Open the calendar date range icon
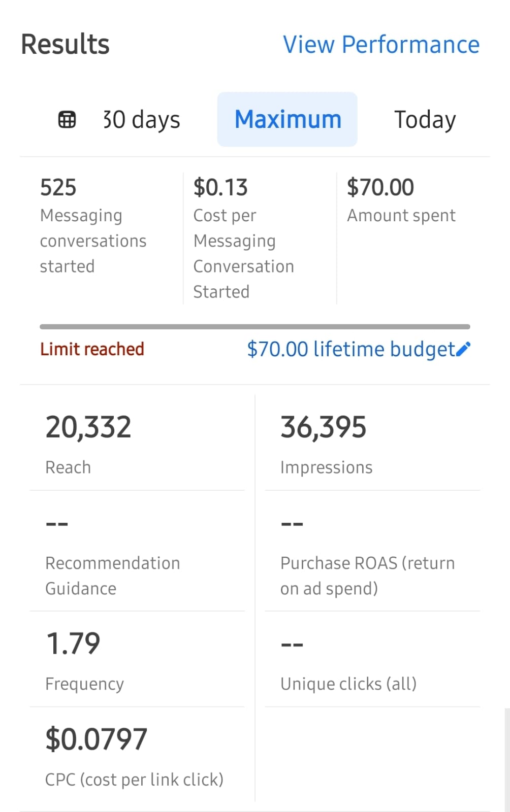 point(67,120)
